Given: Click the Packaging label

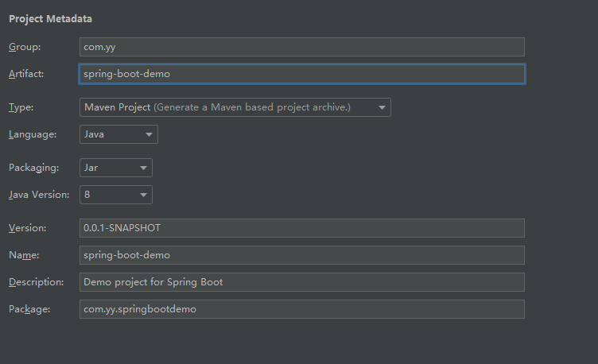Looking at the screenshot, I should click(x=34, y=168).
